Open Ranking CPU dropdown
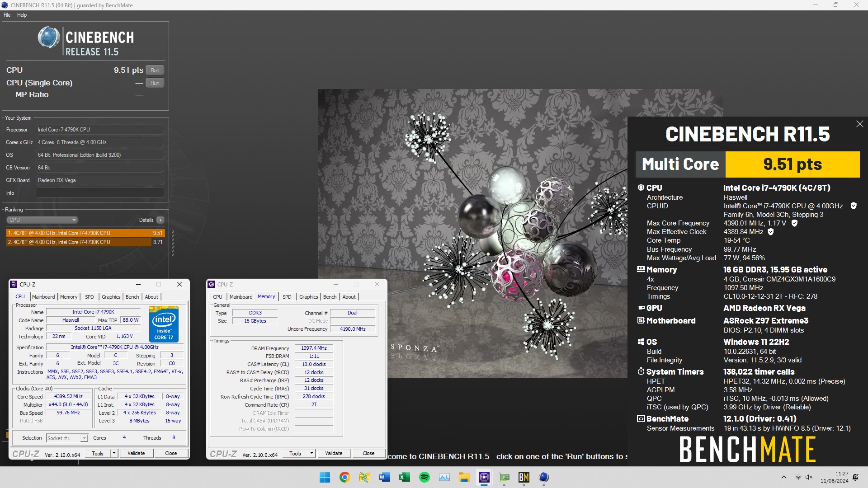This screenshot has height=488, width=868. click(42, 220)
